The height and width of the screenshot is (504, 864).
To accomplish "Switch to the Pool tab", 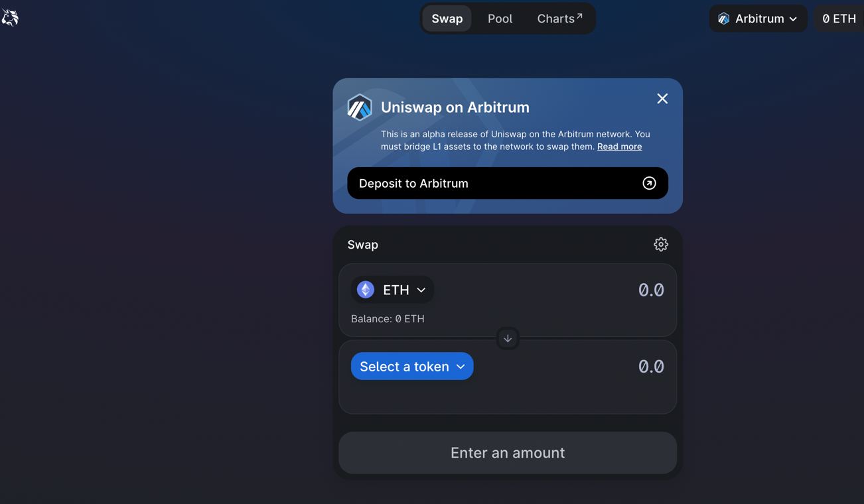I will click(500, 19).
